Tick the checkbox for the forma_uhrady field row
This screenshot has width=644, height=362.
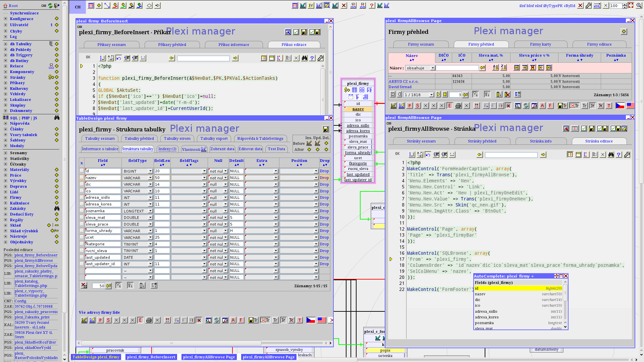coord(82,231)
